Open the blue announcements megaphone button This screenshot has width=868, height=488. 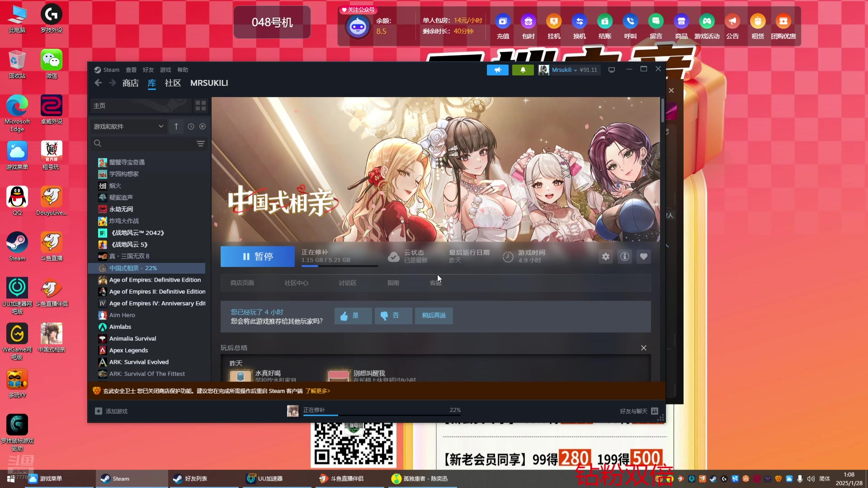(x=497, y=70)
